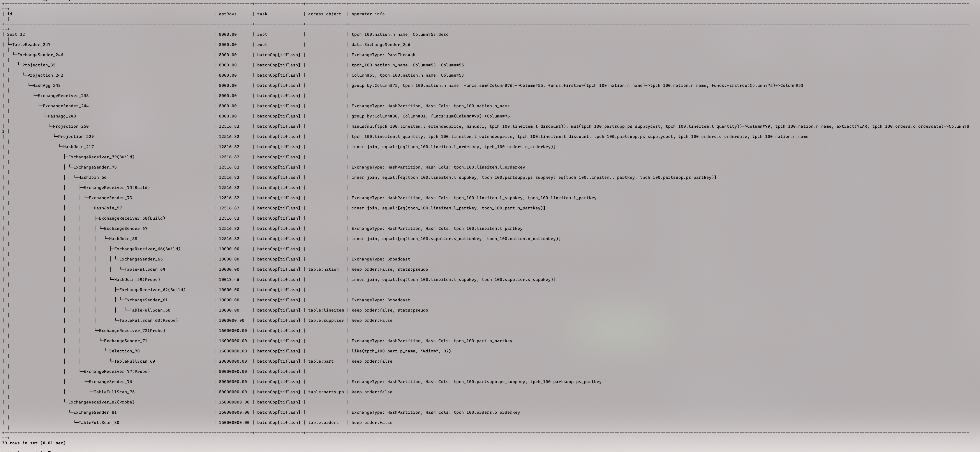Click the id column header

pos(9,14)
